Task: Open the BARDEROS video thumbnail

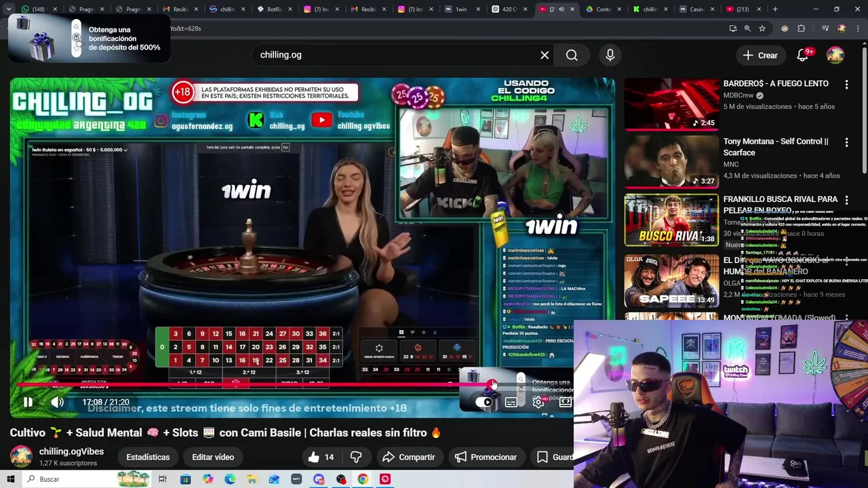Action: (671, 104)
